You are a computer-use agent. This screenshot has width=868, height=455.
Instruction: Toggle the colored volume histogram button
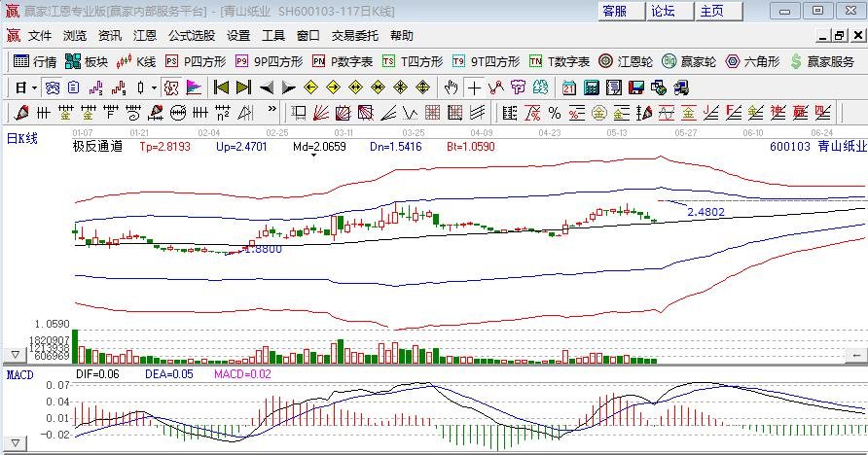[x=194, y=87]
